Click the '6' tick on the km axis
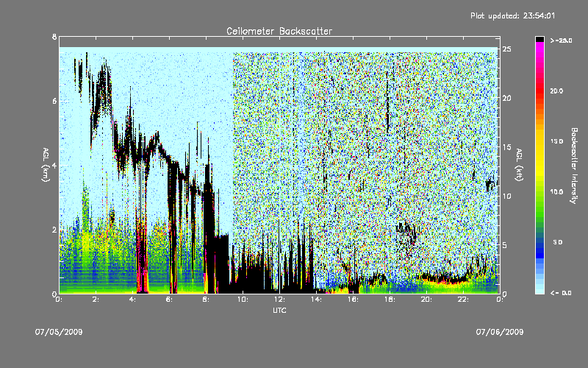 click(x=54, y=101)
